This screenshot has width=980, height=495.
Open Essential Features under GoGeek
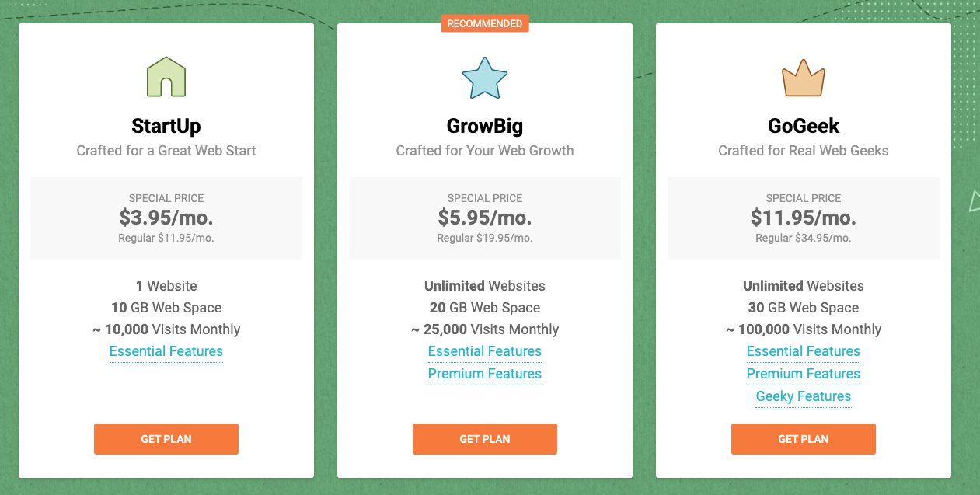[803, 351]
